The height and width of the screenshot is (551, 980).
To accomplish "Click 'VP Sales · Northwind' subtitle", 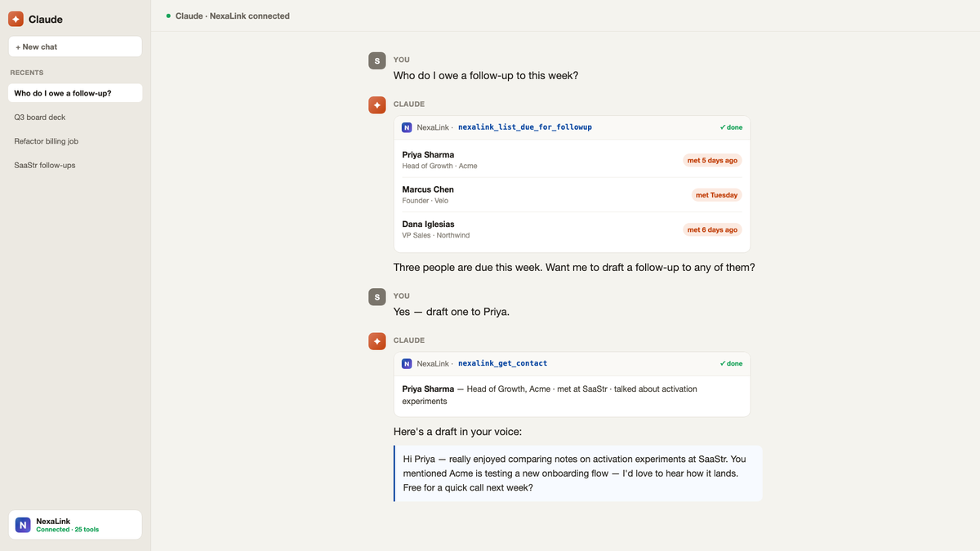I will (x=436, y=235).
